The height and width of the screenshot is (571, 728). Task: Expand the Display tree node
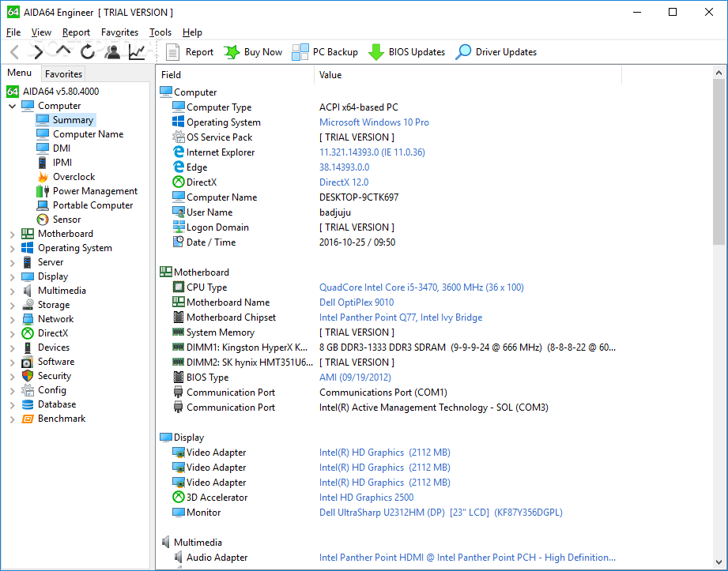point(13,277)
